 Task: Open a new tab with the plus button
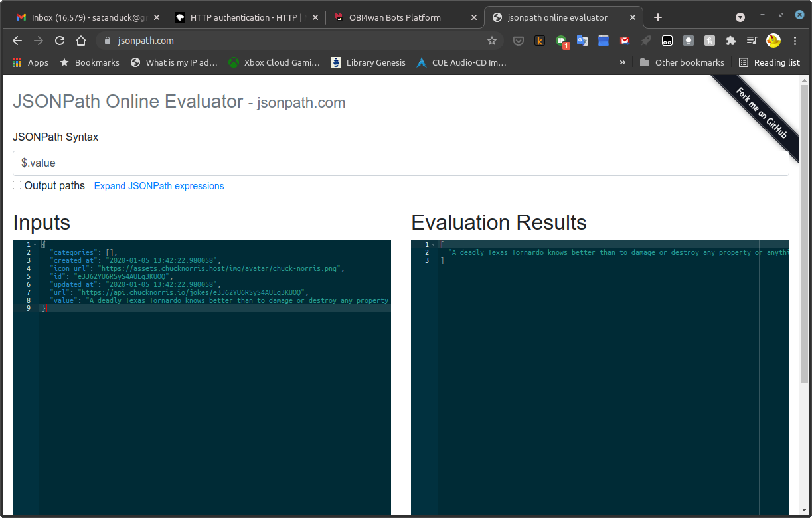[x=658, y=17]
